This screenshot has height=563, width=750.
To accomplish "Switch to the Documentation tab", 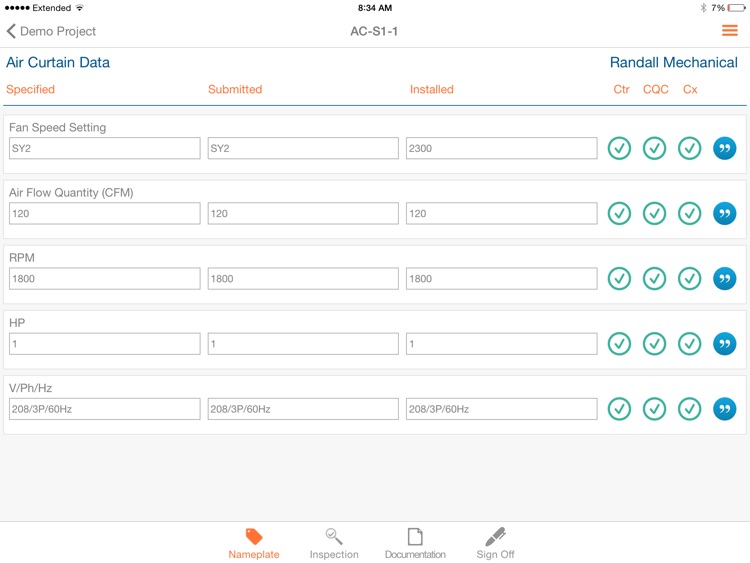I will pos(415,543).
